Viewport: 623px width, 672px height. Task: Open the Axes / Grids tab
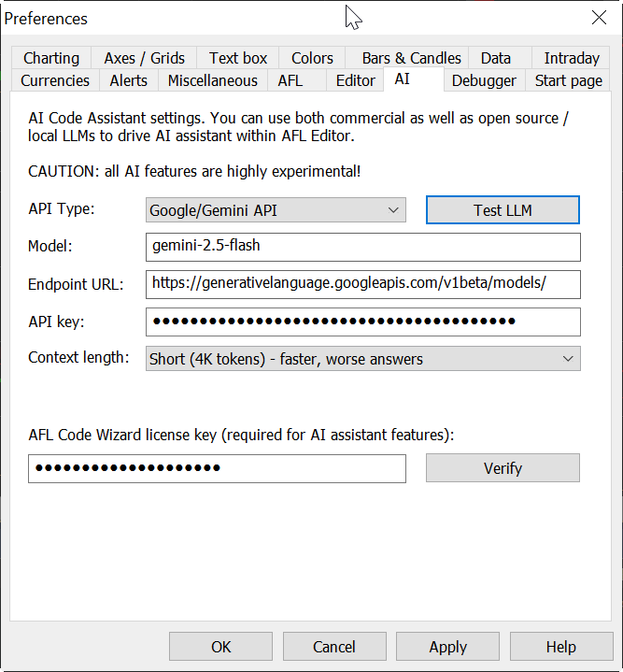coord(145,58)
